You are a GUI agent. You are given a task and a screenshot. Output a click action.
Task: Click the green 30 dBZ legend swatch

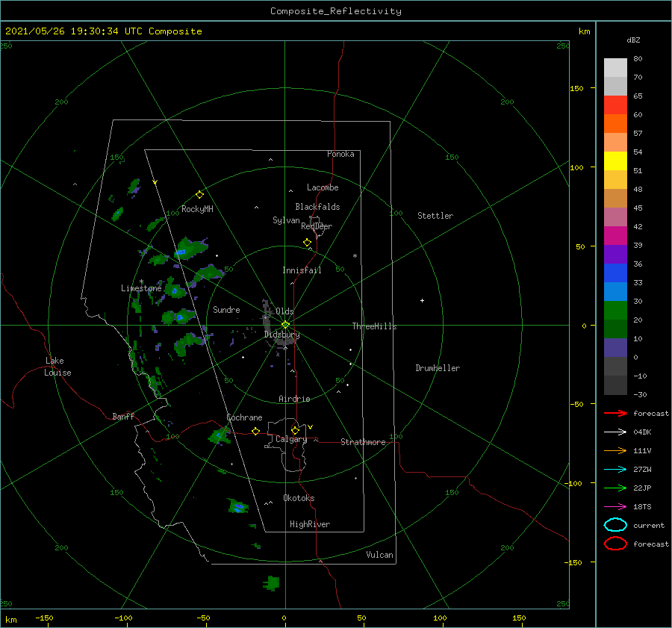[615, 310]
